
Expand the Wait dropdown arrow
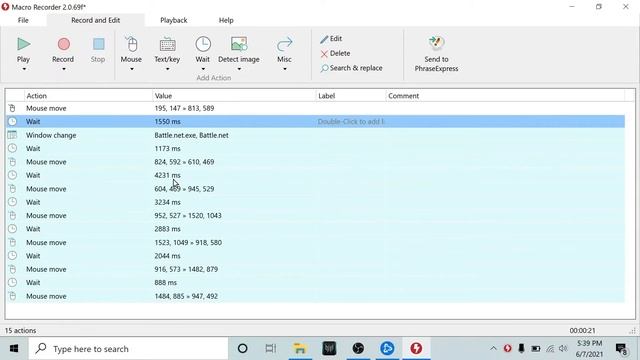pos(203,69)
